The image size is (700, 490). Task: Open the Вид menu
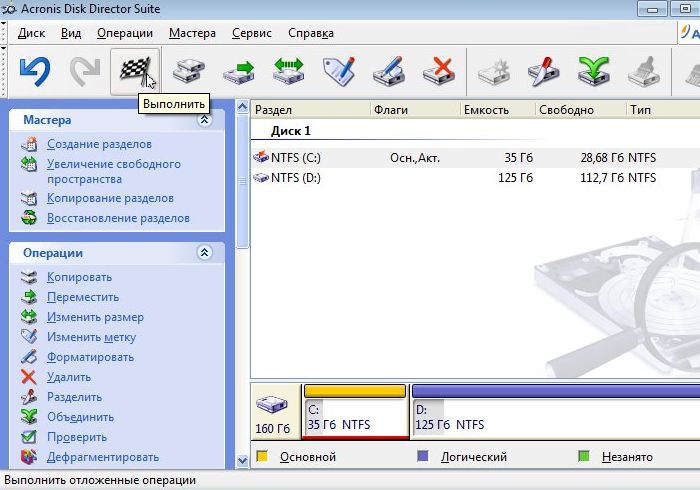pyautogui.click(x=71, y=33)
